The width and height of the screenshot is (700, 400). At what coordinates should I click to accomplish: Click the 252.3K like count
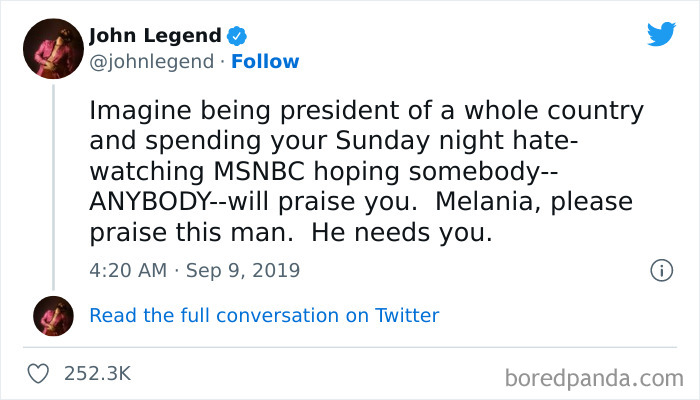(97, 374)
